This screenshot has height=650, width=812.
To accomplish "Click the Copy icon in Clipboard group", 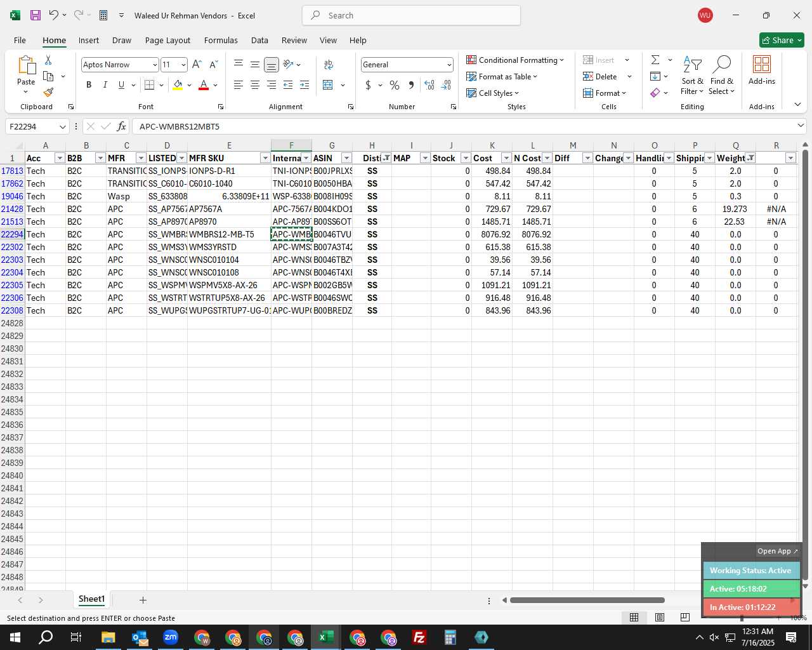I will click(48, 76).
